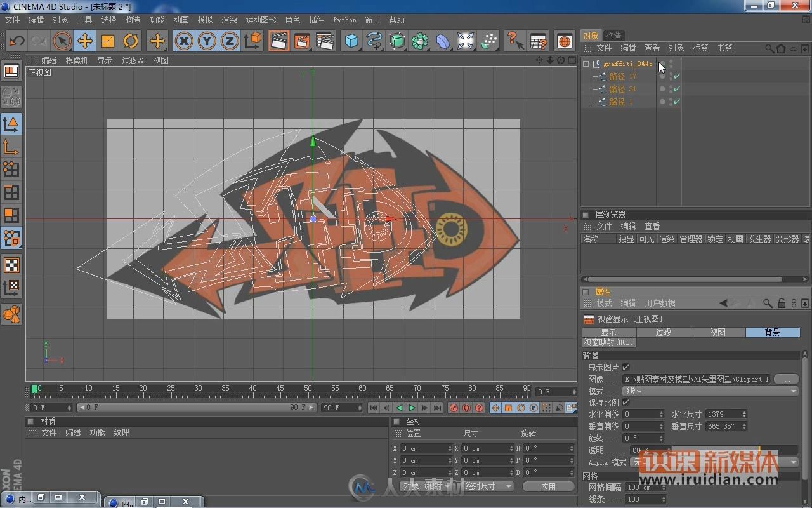Toggle the green checkmark on 路径 1
This screenshot has width=812, height=508.
point(677,102)
